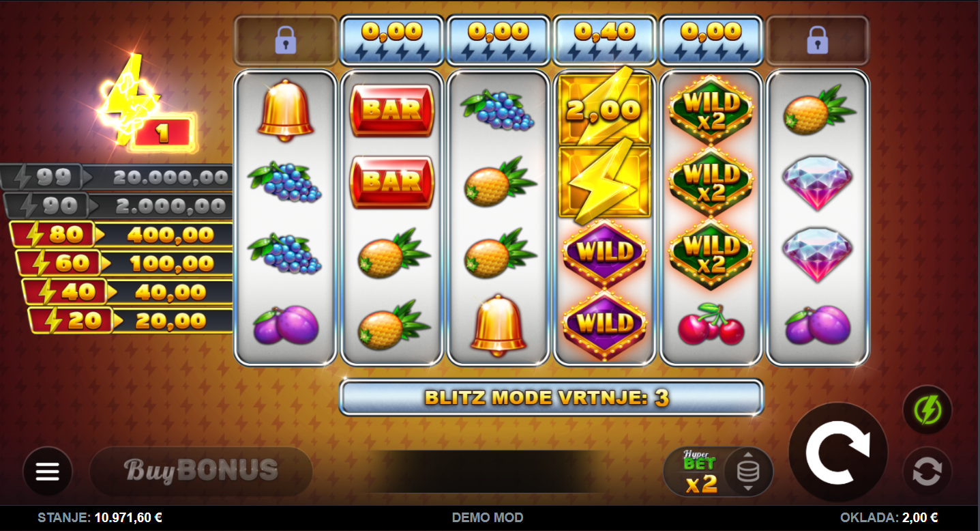Select the 20 lightning 20,00 prize row

[x=131, y=320]
